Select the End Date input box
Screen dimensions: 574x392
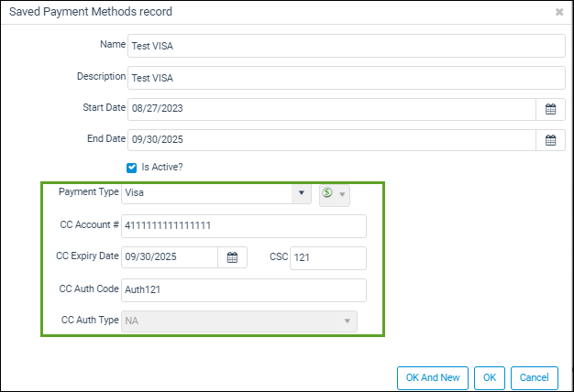coord(330,140)
